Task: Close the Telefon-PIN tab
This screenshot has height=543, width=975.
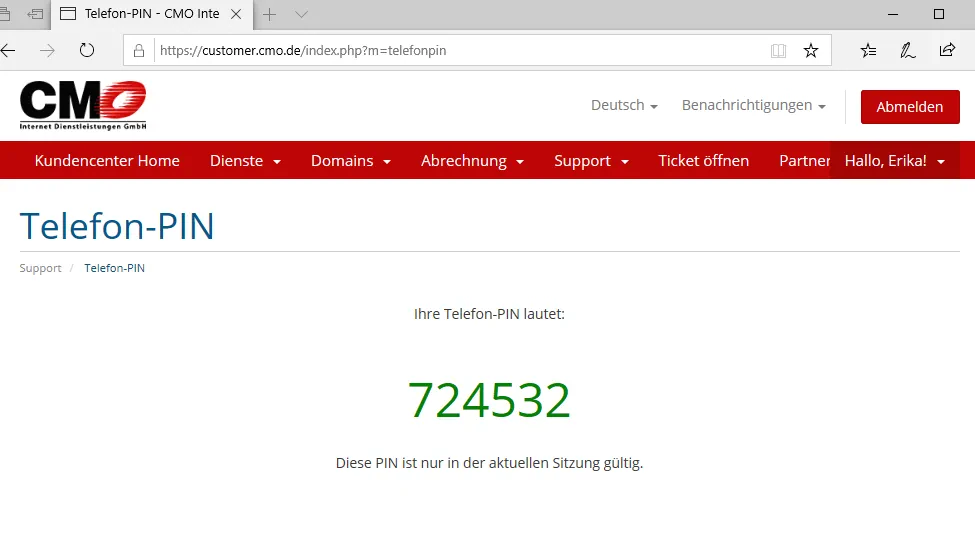Action: 236,14
